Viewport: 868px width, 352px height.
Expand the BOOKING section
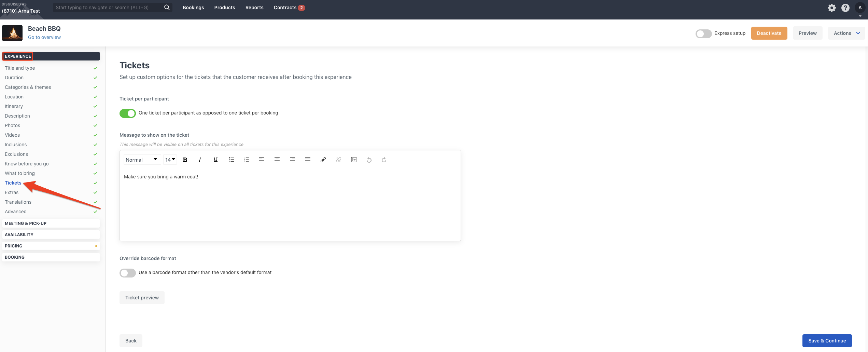tap(51, 257)
